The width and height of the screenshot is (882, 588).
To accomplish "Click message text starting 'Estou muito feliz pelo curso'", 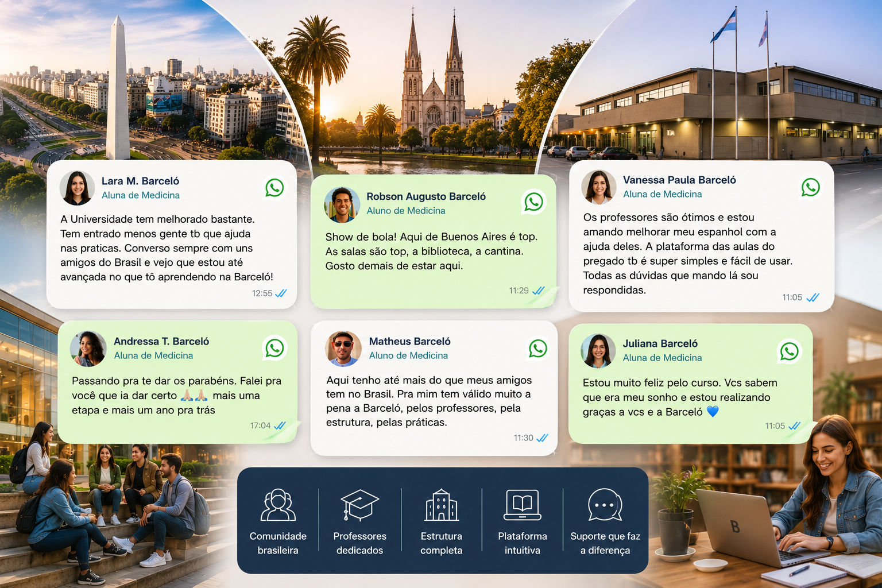I will (680, 397).
